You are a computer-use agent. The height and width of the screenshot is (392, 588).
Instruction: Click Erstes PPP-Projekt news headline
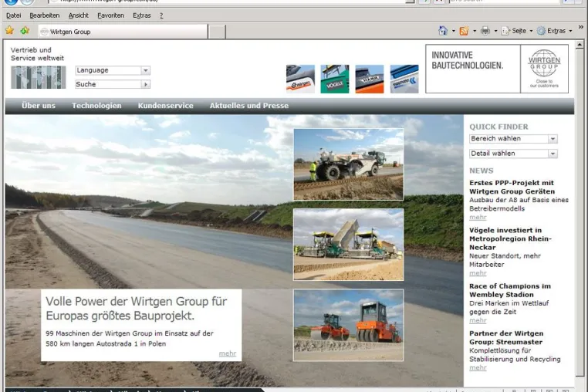512,188
